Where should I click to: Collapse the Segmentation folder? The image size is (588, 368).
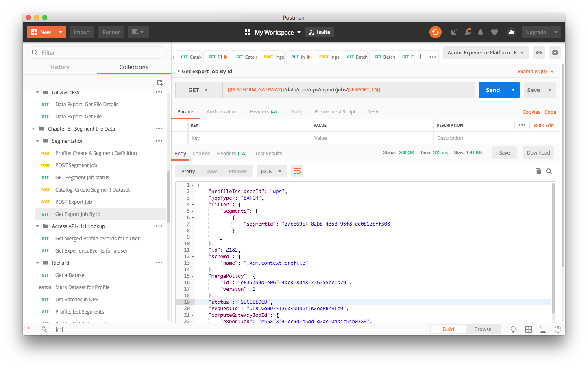pyautogui.click(x=37, y=141)
